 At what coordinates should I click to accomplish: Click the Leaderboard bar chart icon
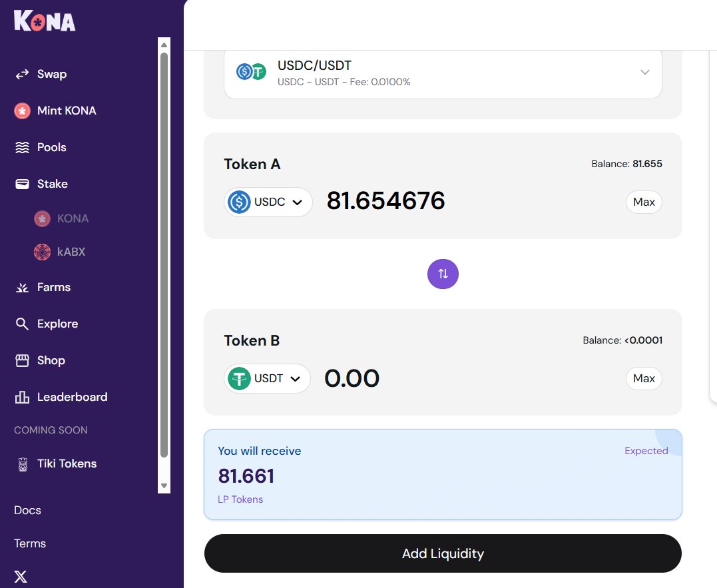[22, 397]
